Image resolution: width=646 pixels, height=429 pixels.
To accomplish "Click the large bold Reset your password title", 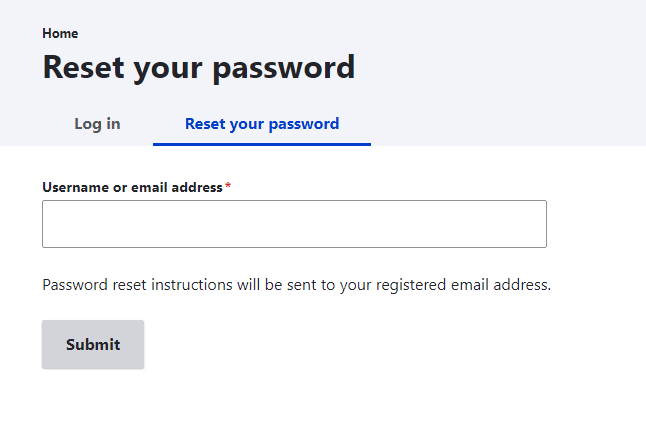I will (x=198, y=67).
